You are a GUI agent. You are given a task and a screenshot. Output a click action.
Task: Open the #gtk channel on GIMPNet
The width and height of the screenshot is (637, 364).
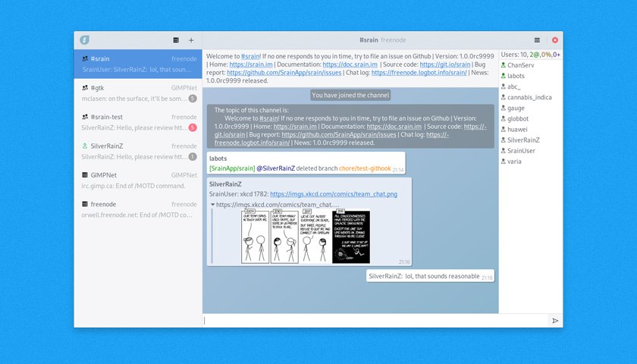click(x=138, y=93)
